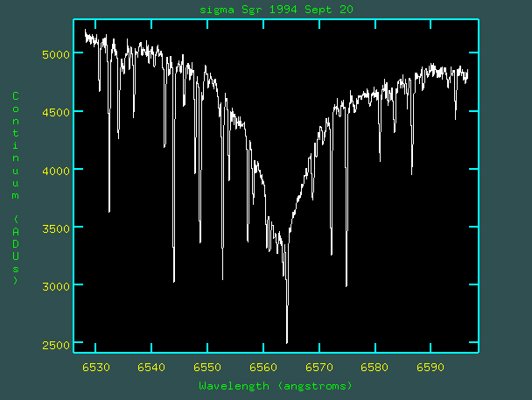Click the y-axis value 2500
This screenshot has height=400, width=532.
pyautogui.click(x=56, y=345)
